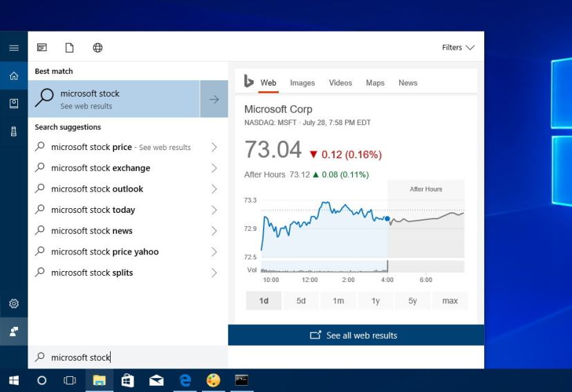The image size is (572, 392).
Task: Open Paint app on taskbar
Action: coord(214,380)
